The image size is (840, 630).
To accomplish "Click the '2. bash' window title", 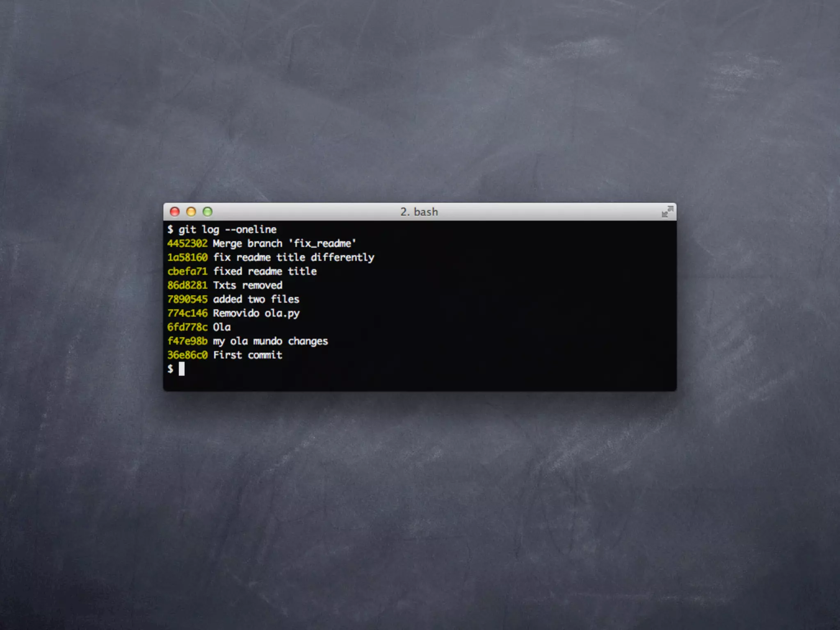I will click(419, 212).
